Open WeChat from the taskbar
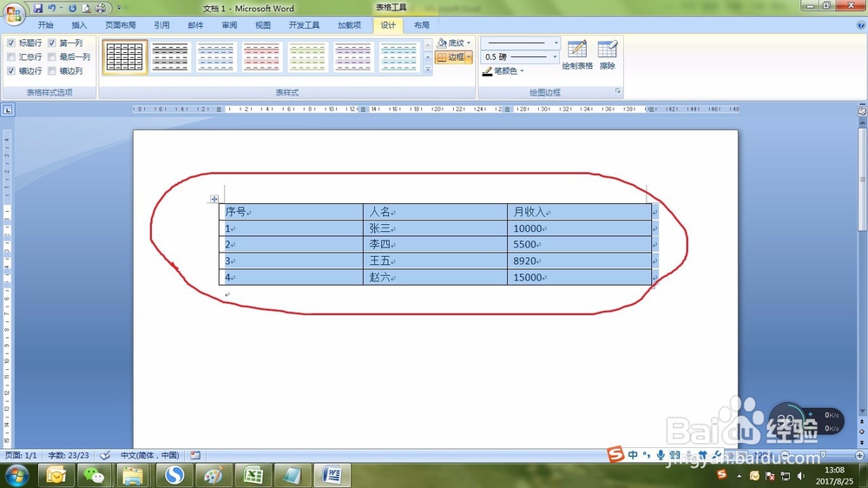The height and width of the screenshot is (488, 868). tap(94, 476)
